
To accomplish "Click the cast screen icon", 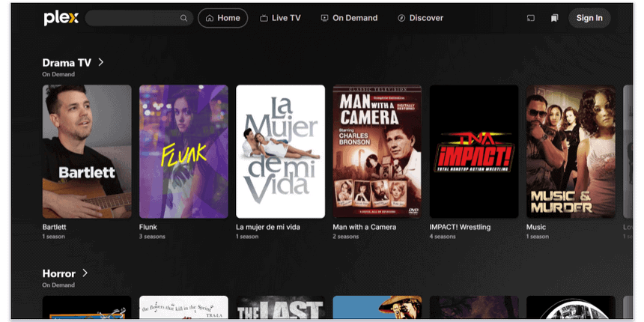I will 531,18.
